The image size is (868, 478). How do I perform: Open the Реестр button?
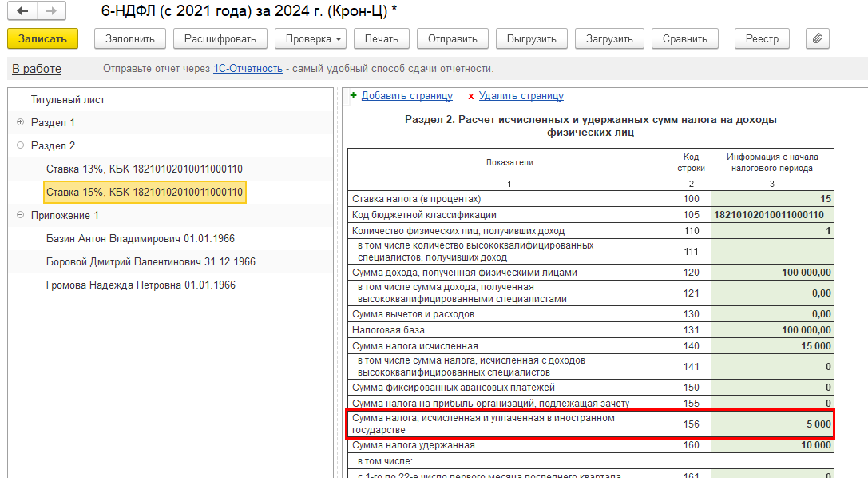(762, 39)
